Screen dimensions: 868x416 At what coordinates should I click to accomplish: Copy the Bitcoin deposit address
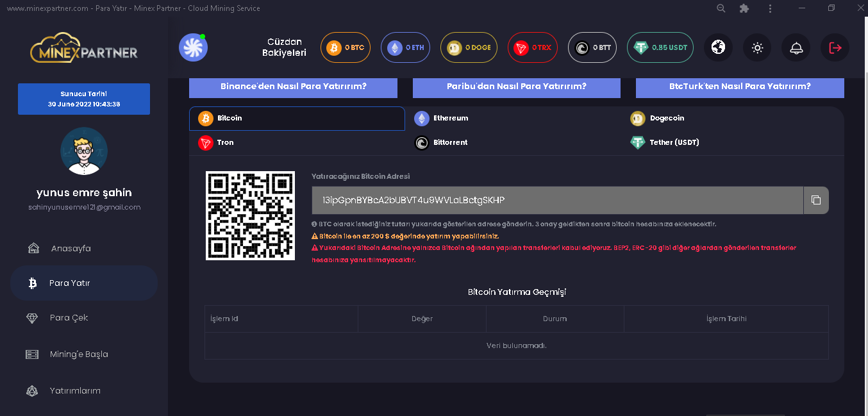[x=815, y=200]
